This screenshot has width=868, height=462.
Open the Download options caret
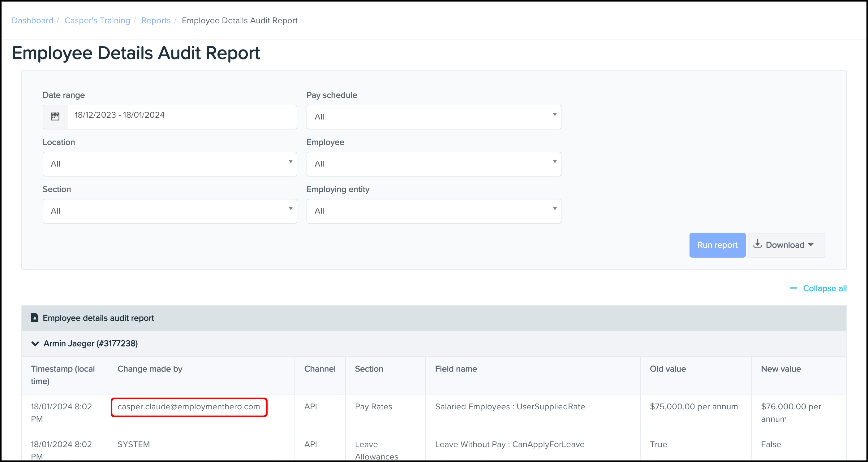[811, 245]
